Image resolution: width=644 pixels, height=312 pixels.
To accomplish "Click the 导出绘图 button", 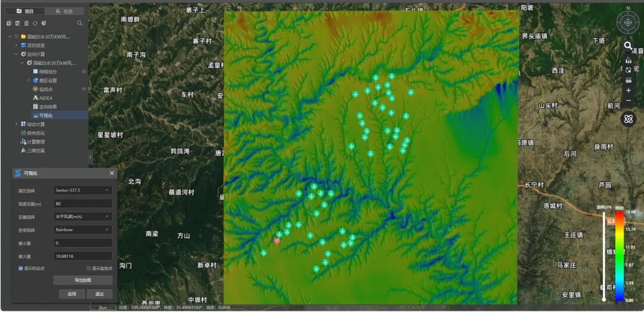I will click(x=82, y=280).
